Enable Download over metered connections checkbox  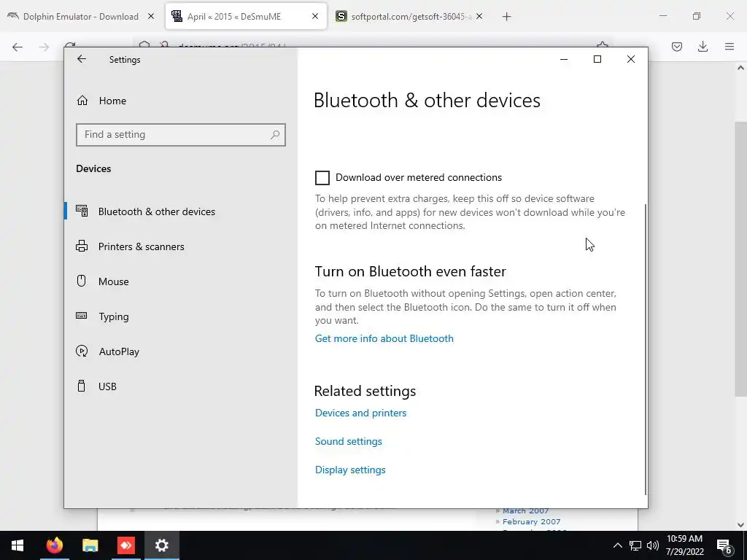coord(322,178)
